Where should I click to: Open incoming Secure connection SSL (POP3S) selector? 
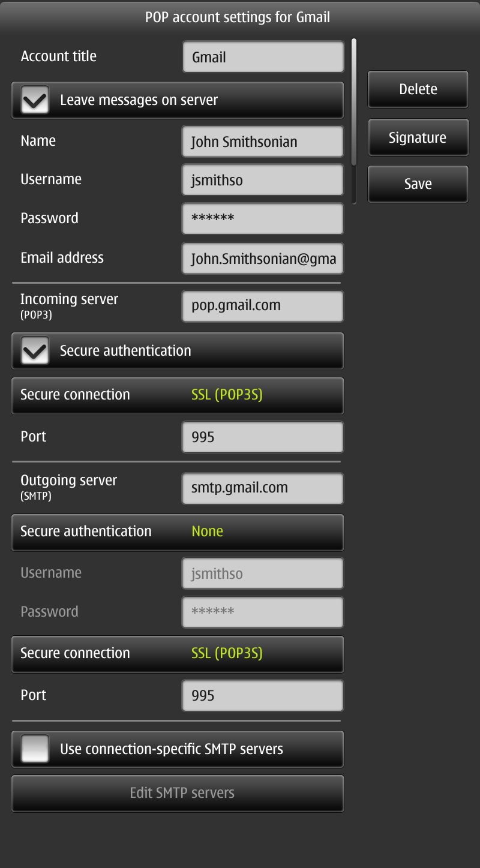[x=178, y=395]
